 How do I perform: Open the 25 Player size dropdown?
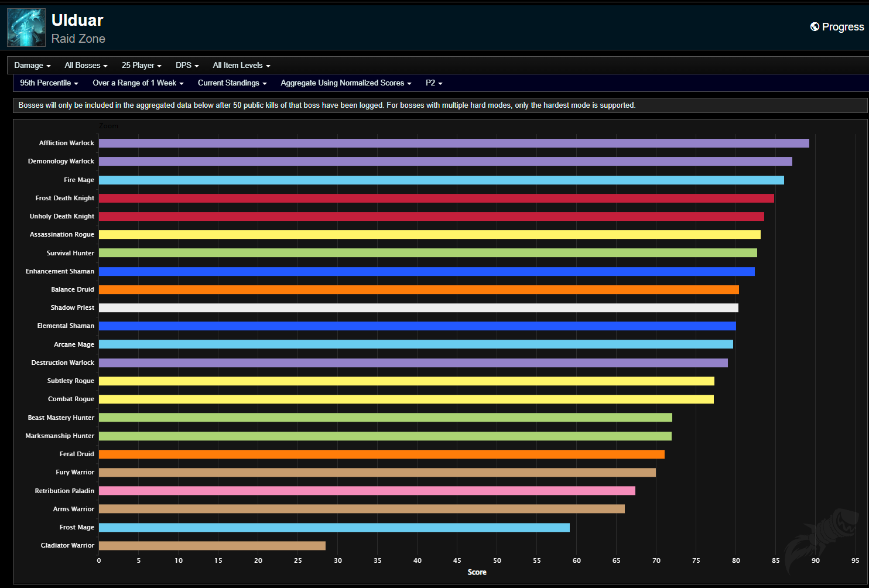click(x=141, y=66)
